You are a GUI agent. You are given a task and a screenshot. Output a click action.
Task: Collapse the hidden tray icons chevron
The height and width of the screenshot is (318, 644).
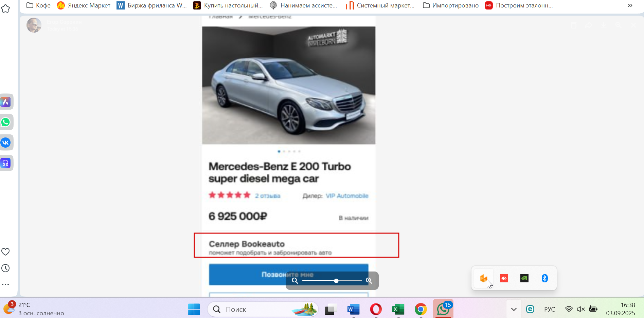pyautogui.click(x=514, y=309)
